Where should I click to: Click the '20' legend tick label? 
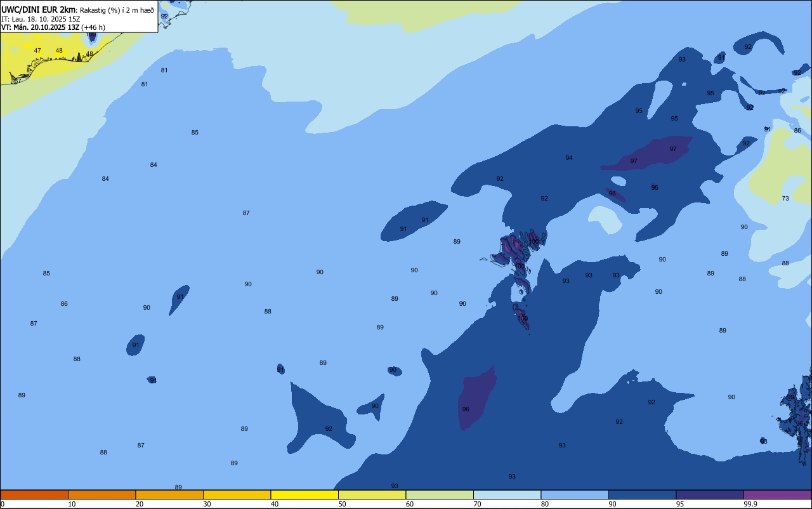coord(139,504)
